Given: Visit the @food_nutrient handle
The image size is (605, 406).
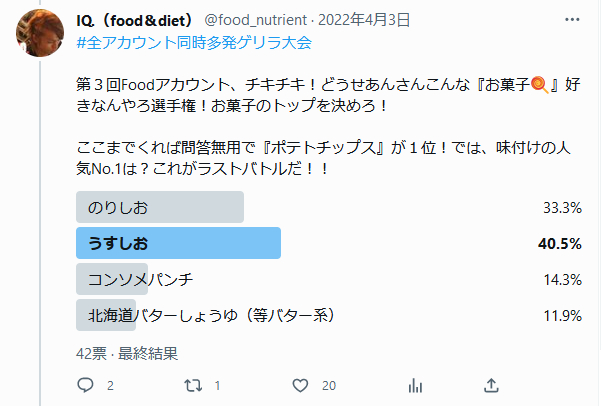Looking at the screenshot, I should 255,20.
